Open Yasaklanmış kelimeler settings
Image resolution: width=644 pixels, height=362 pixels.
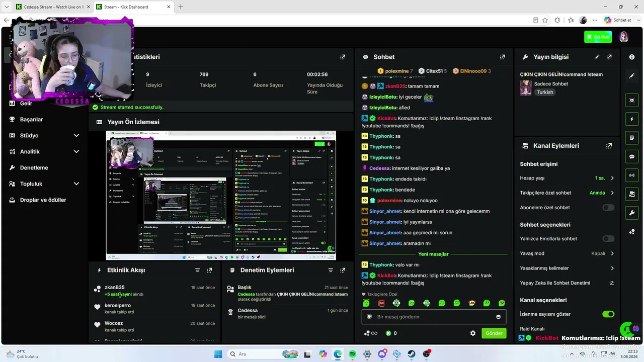pos(567,268)
